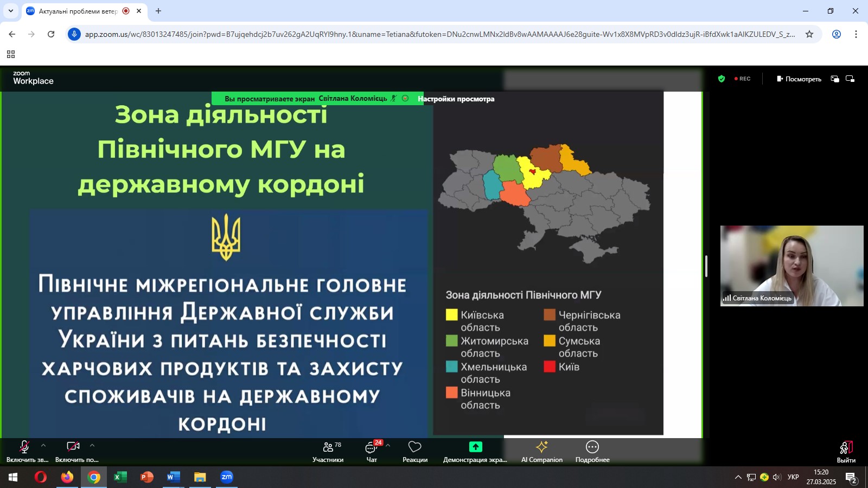Viewport: 868px width, 488px height.
Task: Click the zoom Workplace logo
Action: coord(33,78)
